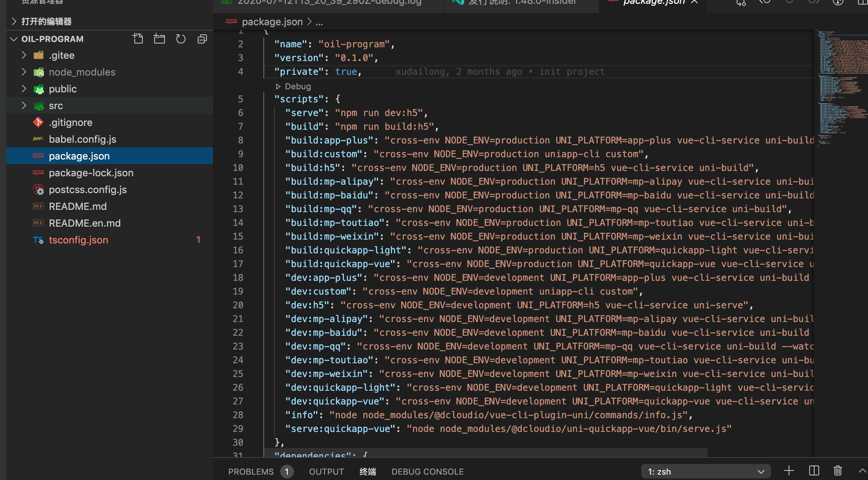This screenshot has width=868, height=480.
Task: Open the OUTPUT panel tab
Action: [x=326, y=472]
